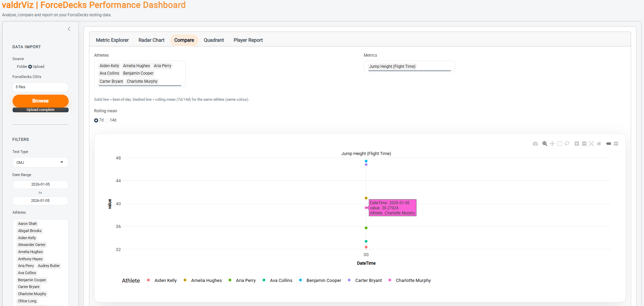This screenshot has width=644, height=306.
Task: Select Abigail Brooks in sidebar athlete filter
Action: tap(30, 231)
